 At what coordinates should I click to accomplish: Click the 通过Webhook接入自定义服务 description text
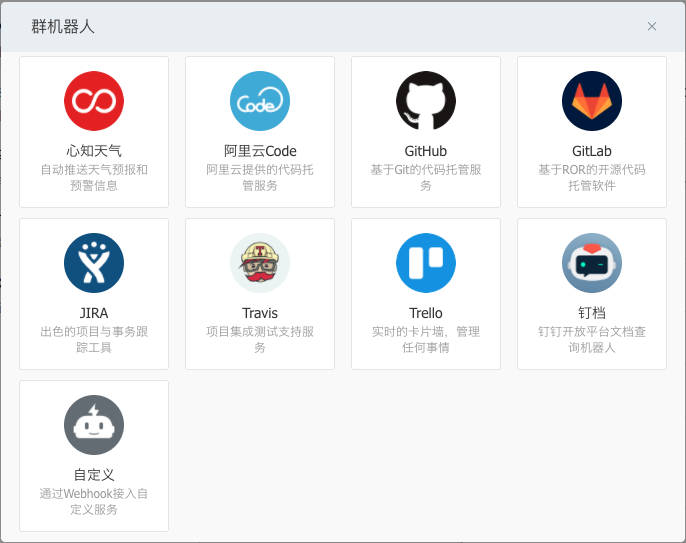(x=94, y=502)
